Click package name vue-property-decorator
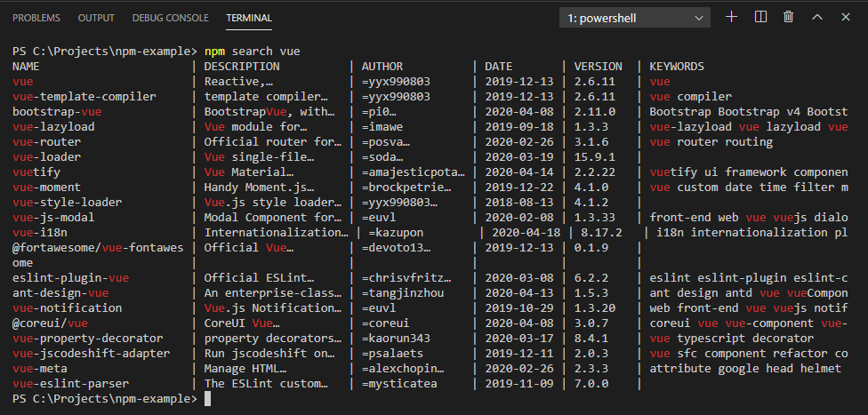Image resolution: width=868 pixels, height=415 pixels. [88, 338]
